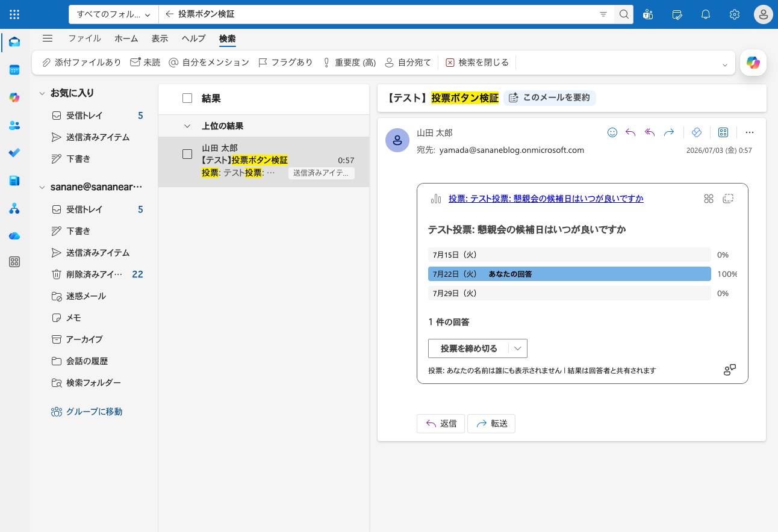Viewport: 778px width, 532px height.
Task: Expand the ribbon options chevron
Action: (x=725, y=64)
